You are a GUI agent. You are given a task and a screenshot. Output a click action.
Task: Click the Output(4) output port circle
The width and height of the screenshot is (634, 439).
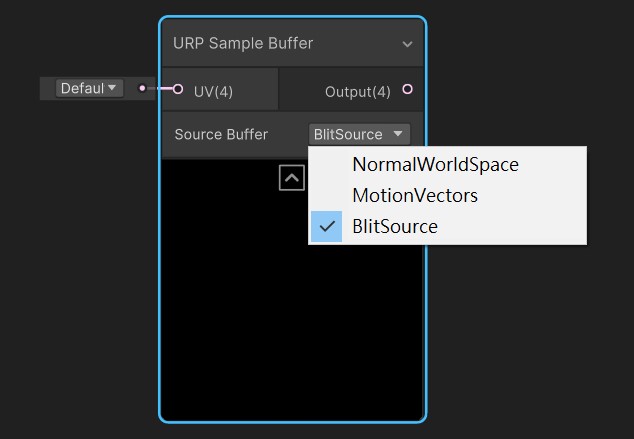[408, 89]
